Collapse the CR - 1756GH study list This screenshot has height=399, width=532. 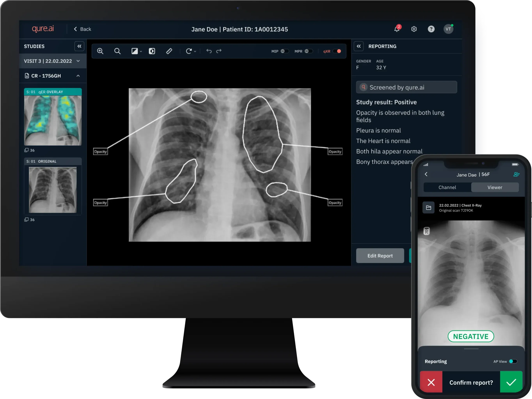(78, 75)
